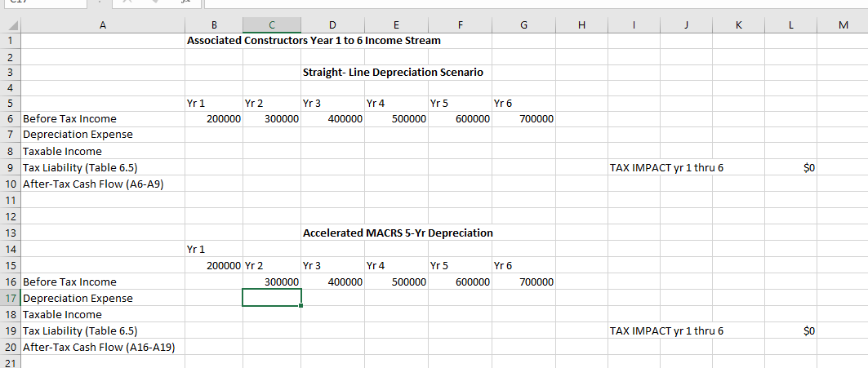868x368 pixels.
Task: Select row header 1
Action: point(10,41)
